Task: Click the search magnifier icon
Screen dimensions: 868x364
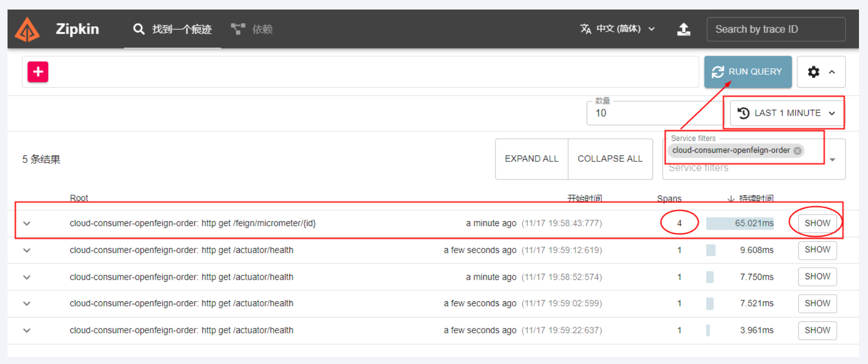Action: point(139,29)
